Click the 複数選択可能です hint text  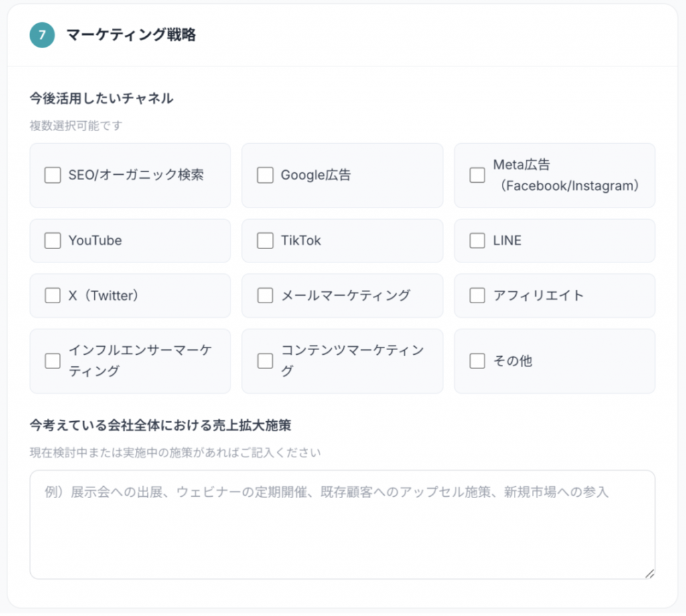pos(76,126)
